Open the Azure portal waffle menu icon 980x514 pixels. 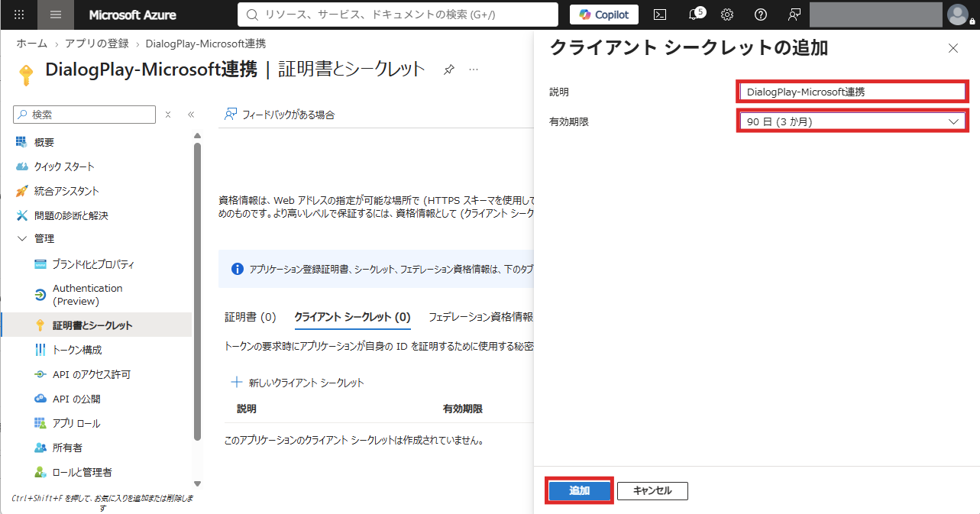tap(19, 15)
